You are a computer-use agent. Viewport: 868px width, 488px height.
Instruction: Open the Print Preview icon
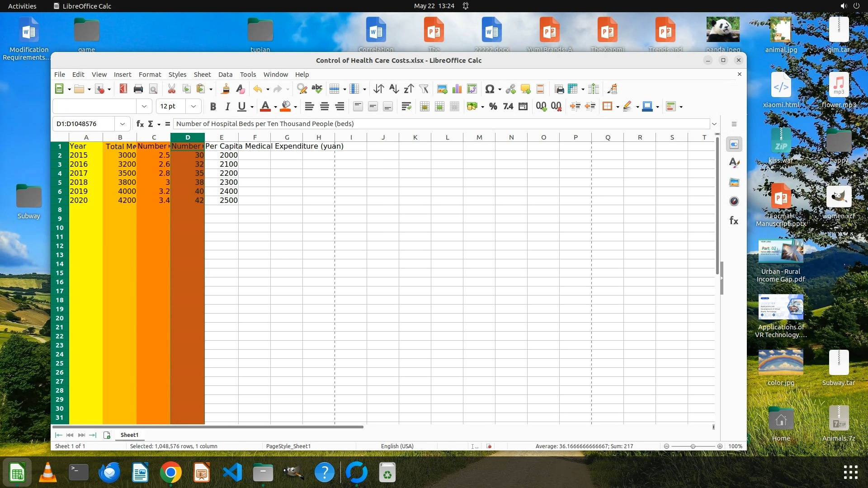pos(153,89)
